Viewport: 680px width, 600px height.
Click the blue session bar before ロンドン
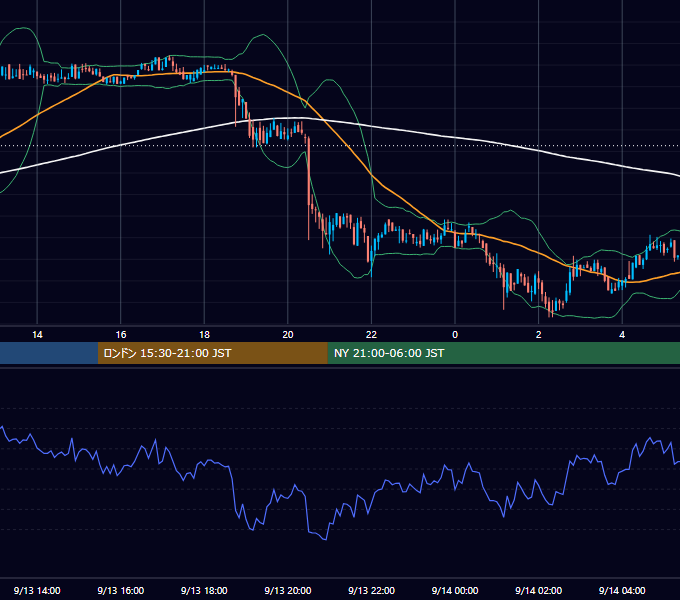point(49,353)
